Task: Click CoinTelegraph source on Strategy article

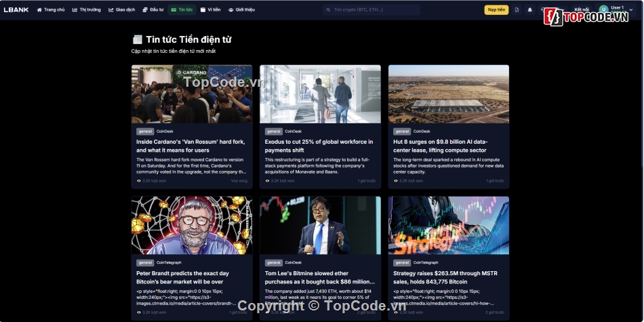Action: [426, 263]
